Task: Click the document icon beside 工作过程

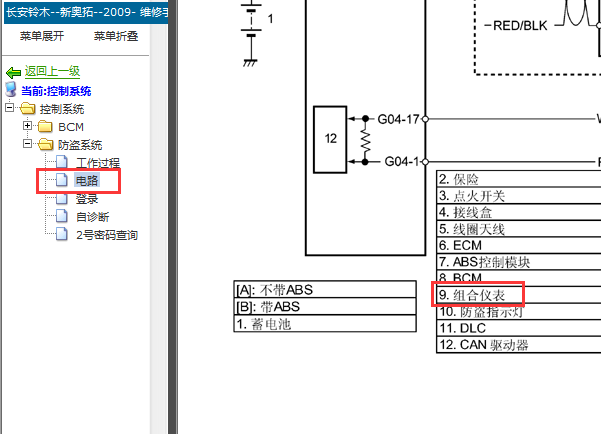Action: (62, 162)
